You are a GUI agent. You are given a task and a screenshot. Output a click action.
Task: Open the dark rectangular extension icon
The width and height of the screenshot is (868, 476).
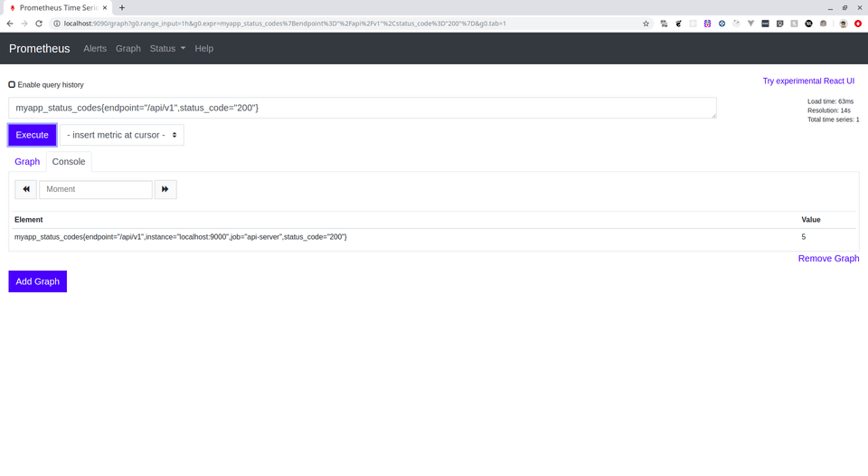point(765,24)
